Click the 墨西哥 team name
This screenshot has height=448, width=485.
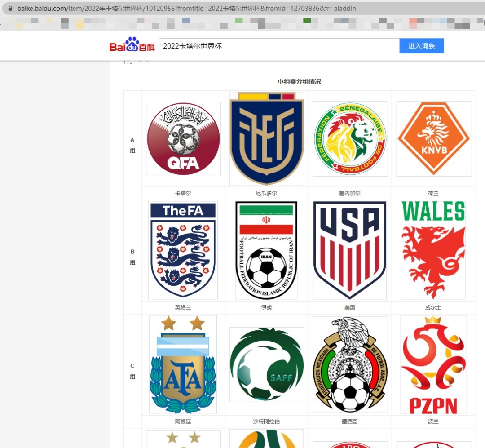click(350, 421)
